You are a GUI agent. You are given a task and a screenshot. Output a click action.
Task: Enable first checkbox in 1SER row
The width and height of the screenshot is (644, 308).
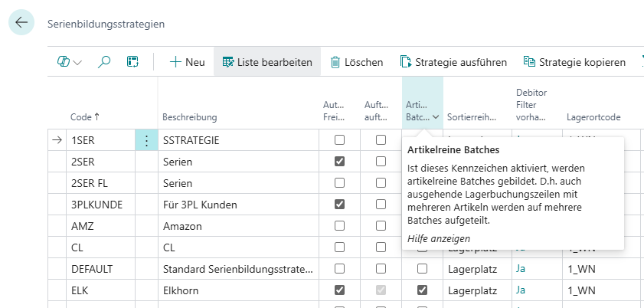point(339,140)
